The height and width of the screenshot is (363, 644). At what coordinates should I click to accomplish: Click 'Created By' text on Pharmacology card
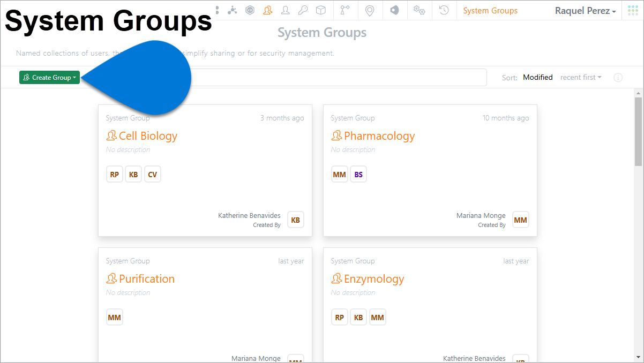click(x=492, y=225)
